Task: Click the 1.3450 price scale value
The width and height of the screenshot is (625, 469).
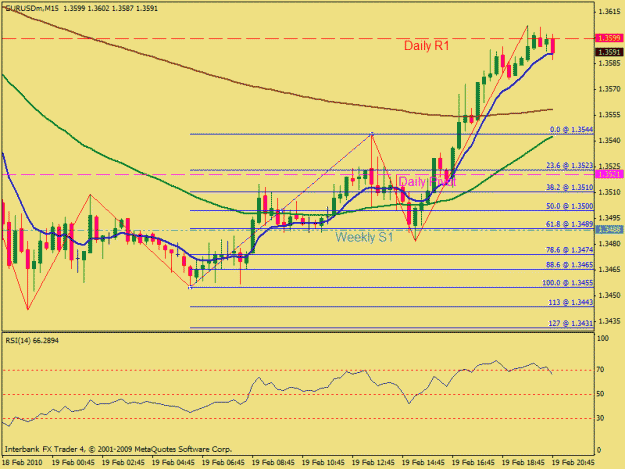Action: [609, 296]
